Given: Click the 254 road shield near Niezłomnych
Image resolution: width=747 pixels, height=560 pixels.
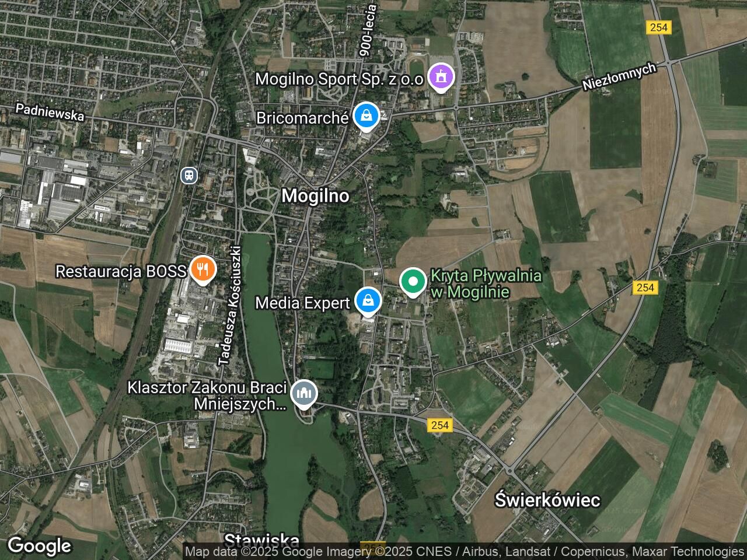Looking at the screenshot, I should pyautogui.click(x=659, y=27).
